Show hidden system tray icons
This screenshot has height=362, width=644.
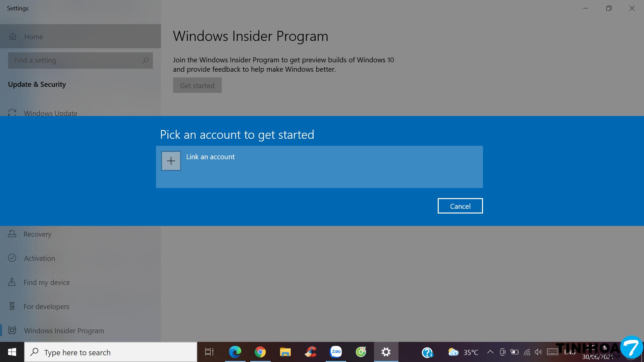tap(490, 352)
